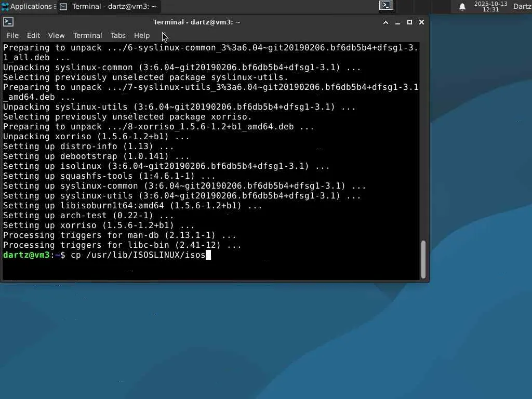Select the Terminal - dartz@vm3 taskbar button
This screenshot has height=399, width=532.
[x=109, y=6]
